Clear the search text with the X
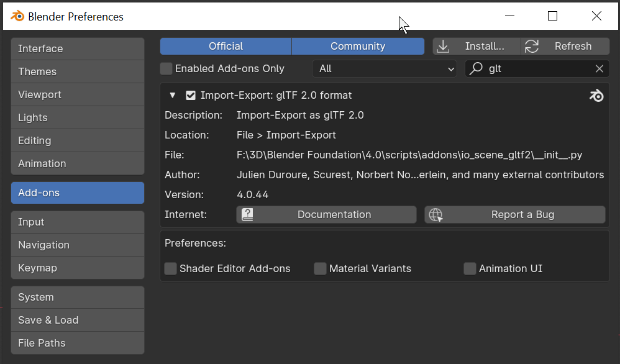This screenshot has height=364, width=620. 599,69
